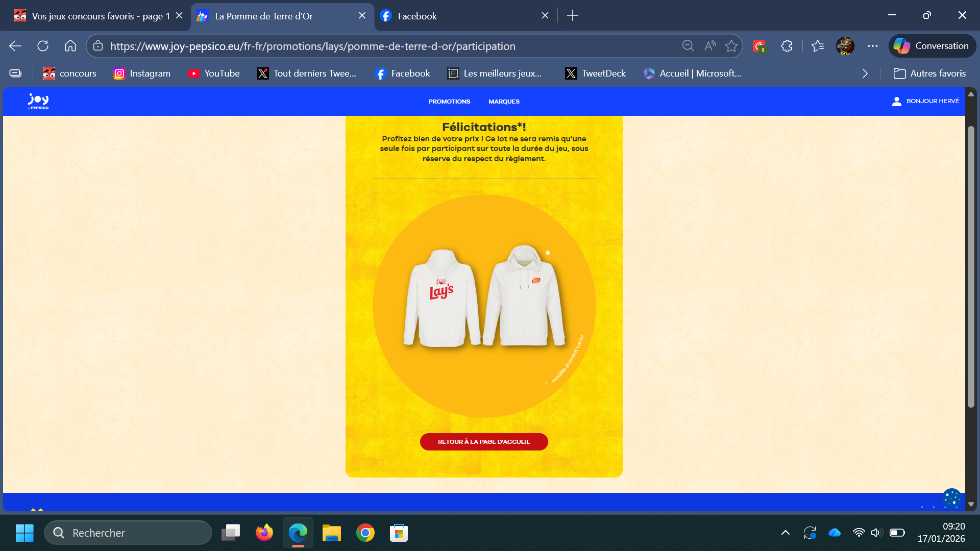Click the Read aloud icon
The width and height of the screenshot is (980, 551).
click(710, 46)
